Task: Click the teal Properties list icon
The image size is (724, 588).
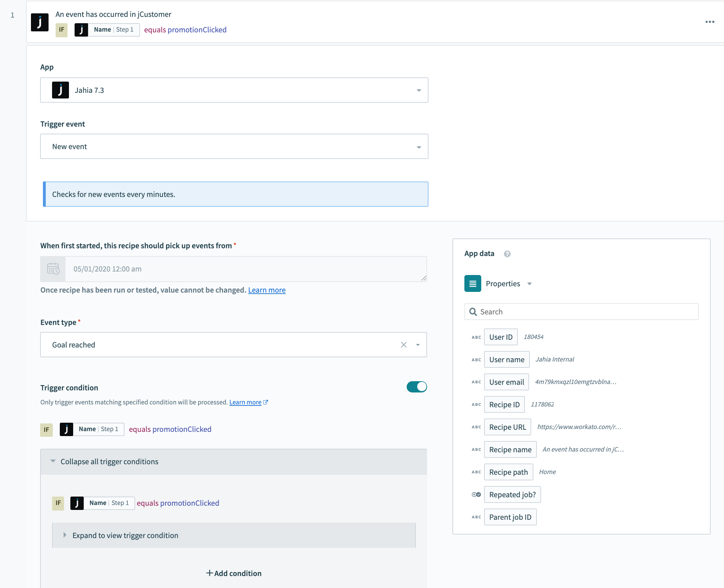Action: (472, 283)
